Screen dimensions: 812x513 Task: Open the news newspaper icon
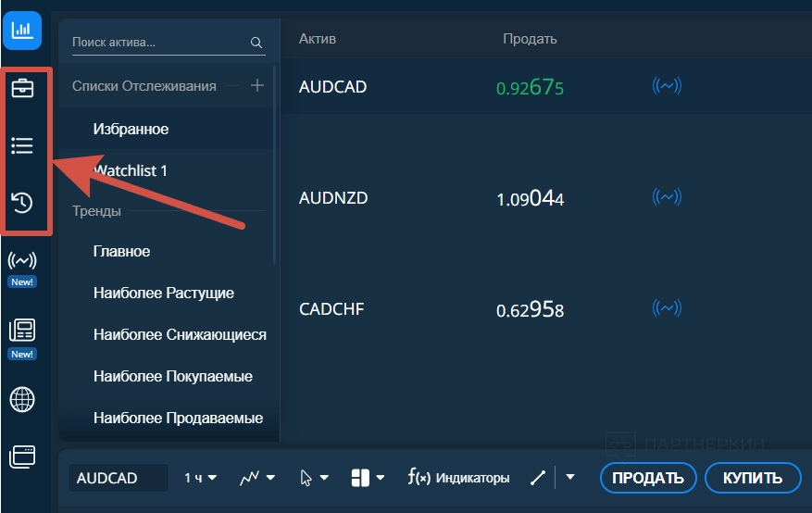[22, 330]
